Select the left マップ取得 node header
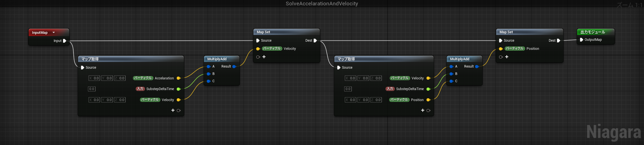644x145 pixels. pos(131,59)
